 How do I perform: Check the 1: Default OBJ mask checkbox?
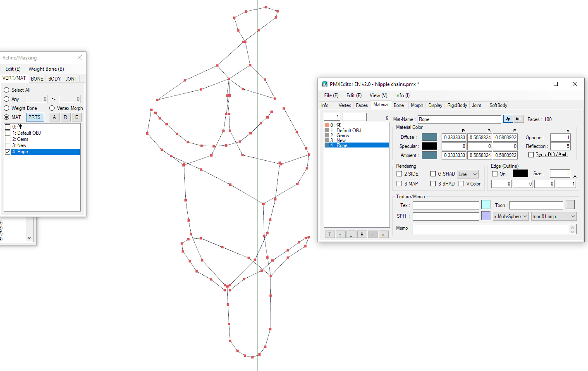7,133
